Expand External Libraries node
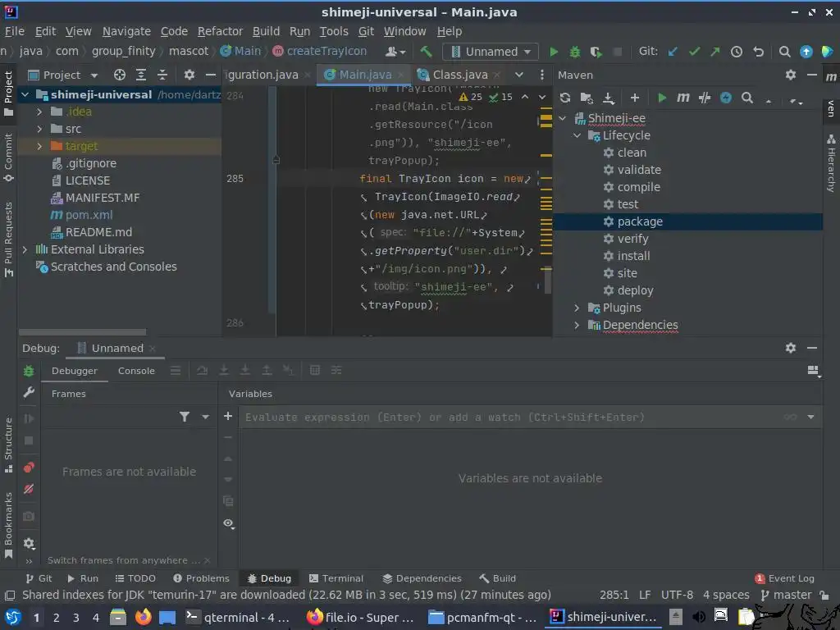 pos(25,249)
